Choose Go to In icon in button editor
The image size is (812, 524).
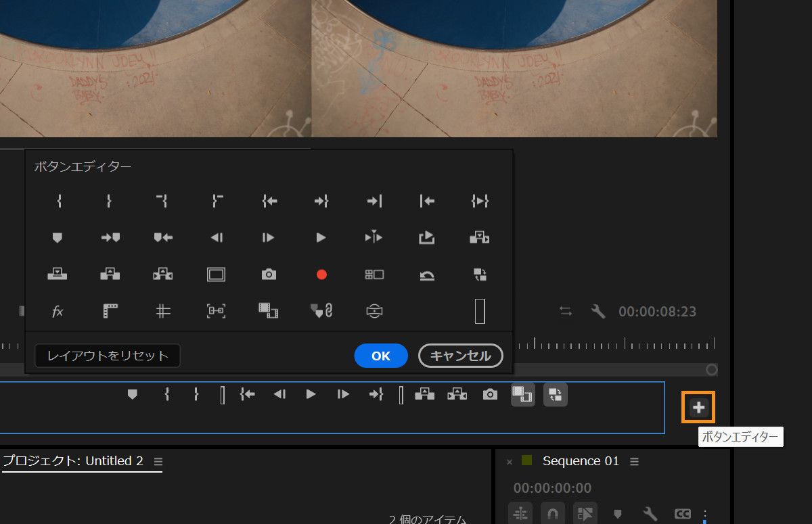269,201
